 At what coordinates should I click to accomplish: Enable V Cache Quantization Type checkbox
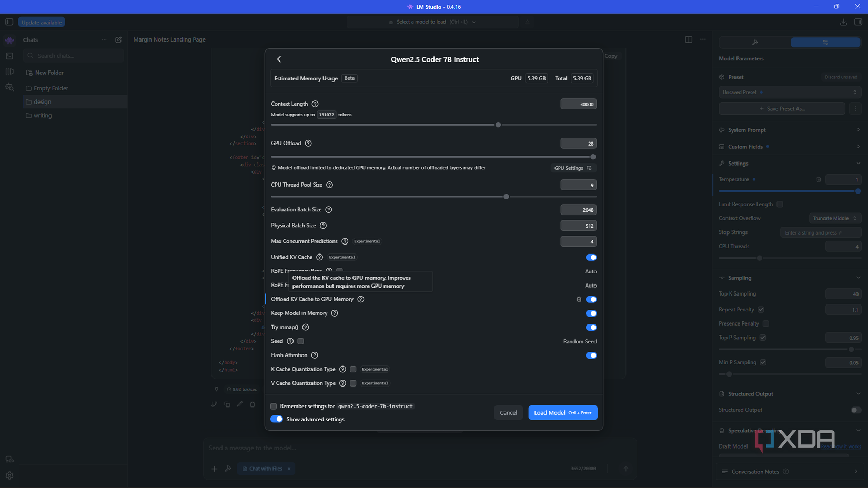coord(354,383)
